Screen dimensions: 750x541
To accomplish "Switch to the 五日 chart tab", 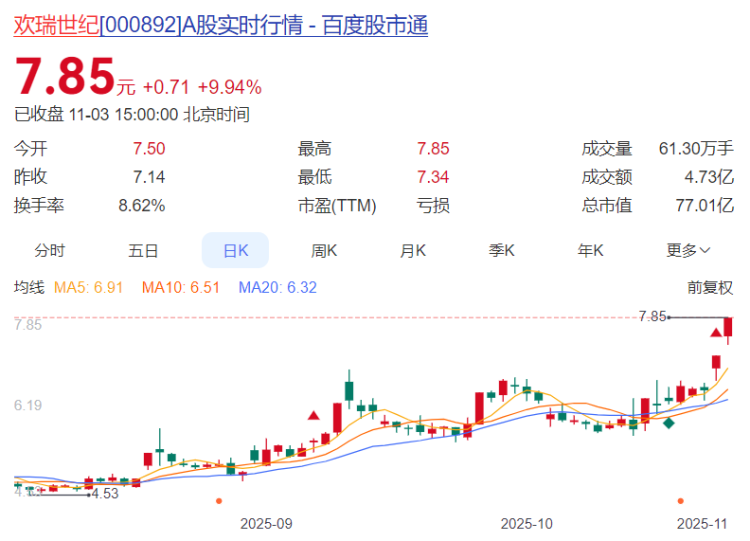I will (x=143, y=250).
